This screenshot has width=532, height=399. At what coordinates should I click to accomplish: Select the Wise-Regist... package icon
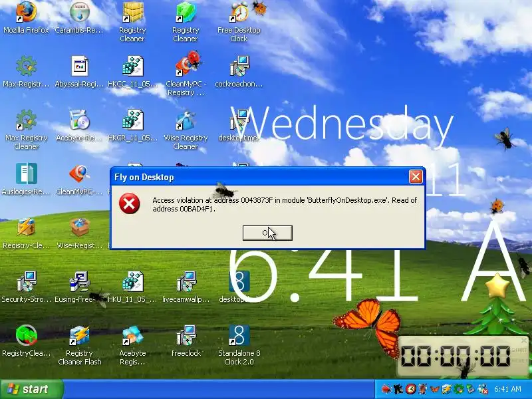79,233
